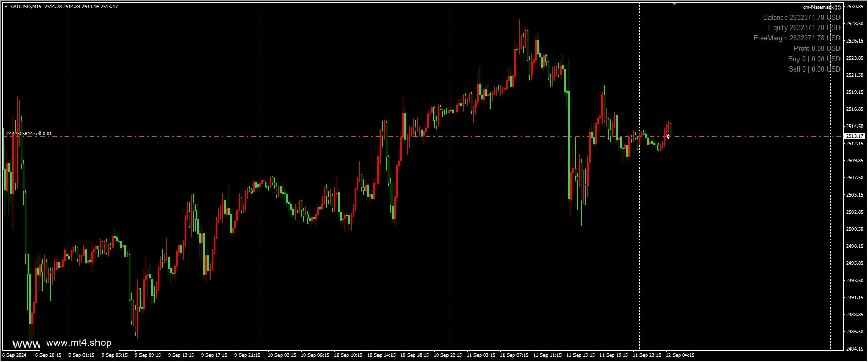Click the 2505.15 price scale label
Screen dimensions: 868x362
pos(855,195)
